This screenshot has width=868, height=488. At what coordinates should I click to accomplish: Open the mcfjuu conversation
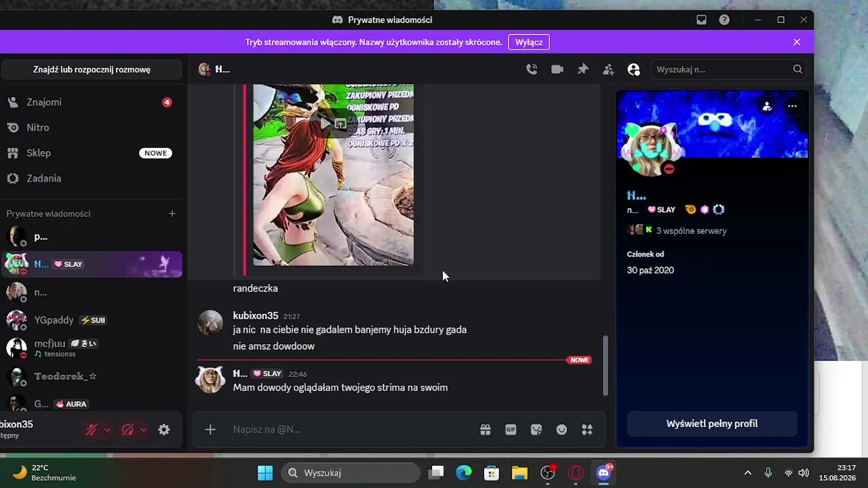(92, 348)
